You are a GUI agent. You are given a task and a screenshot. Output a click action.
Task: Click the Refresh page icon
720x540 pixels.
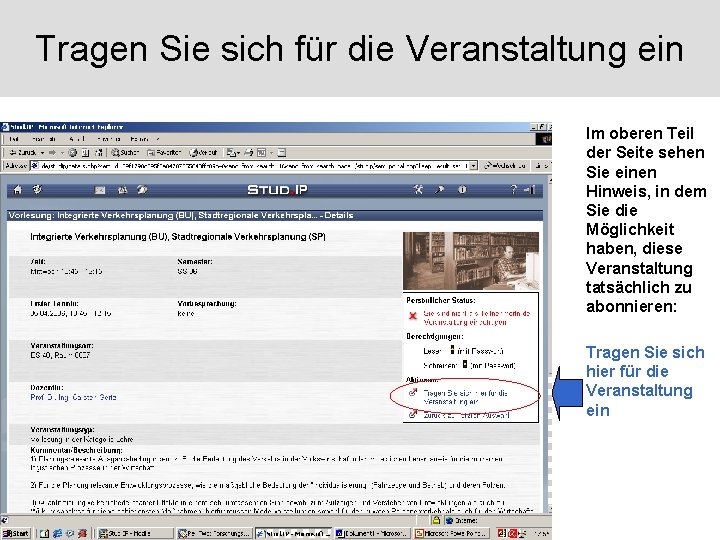[85, 152]
